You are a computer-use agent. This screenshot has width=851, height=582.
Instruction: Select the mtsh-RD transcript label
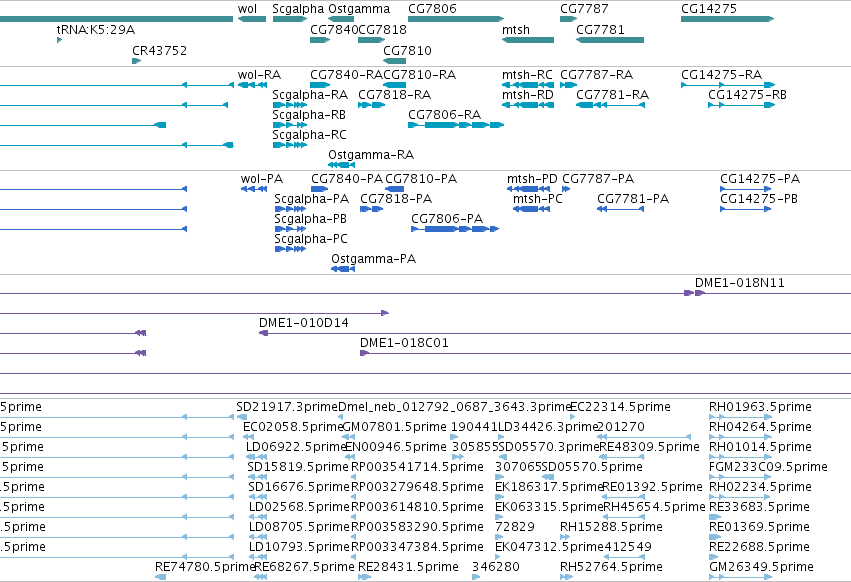(528, 94)
